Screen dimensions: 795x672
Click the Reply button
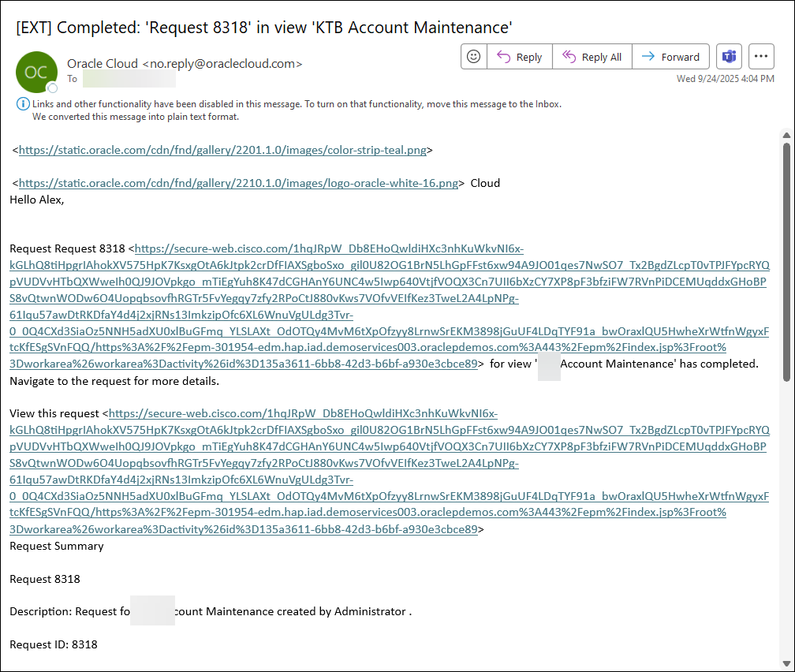pyautogui.click(x=520, y=56)
